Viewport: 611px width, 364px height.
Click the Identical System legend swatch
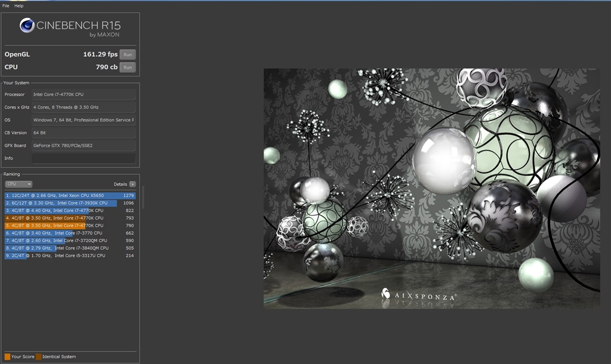[x=38, y=357]
